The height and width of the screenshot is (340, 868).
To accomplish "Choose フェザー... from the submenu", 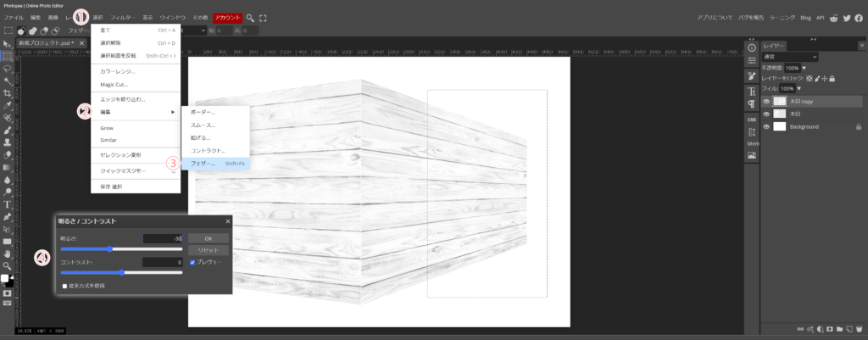I will point(203,163).
